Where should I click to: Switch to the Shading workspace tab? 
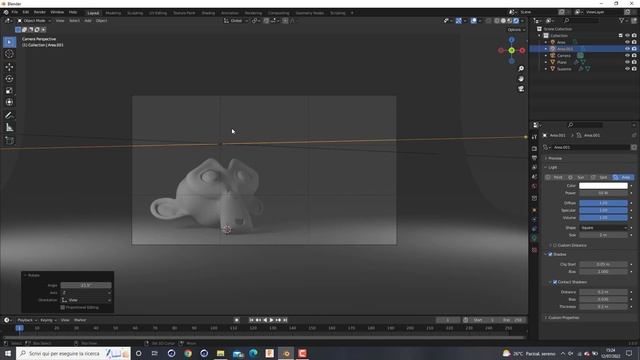tap(208, 13)
